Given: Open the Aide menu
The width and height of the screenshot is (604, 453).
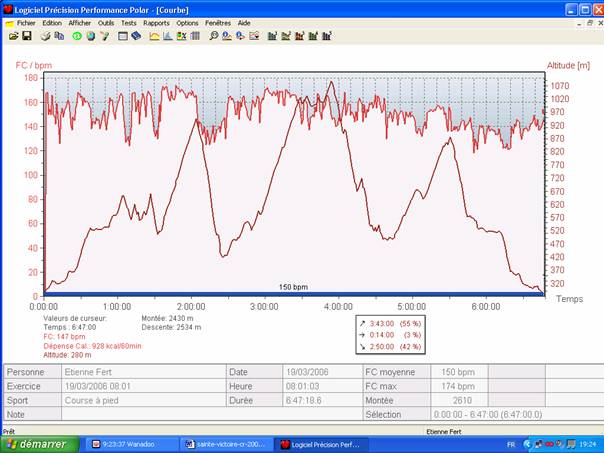Looking at the screenshot, I should (x=244, y=22).
